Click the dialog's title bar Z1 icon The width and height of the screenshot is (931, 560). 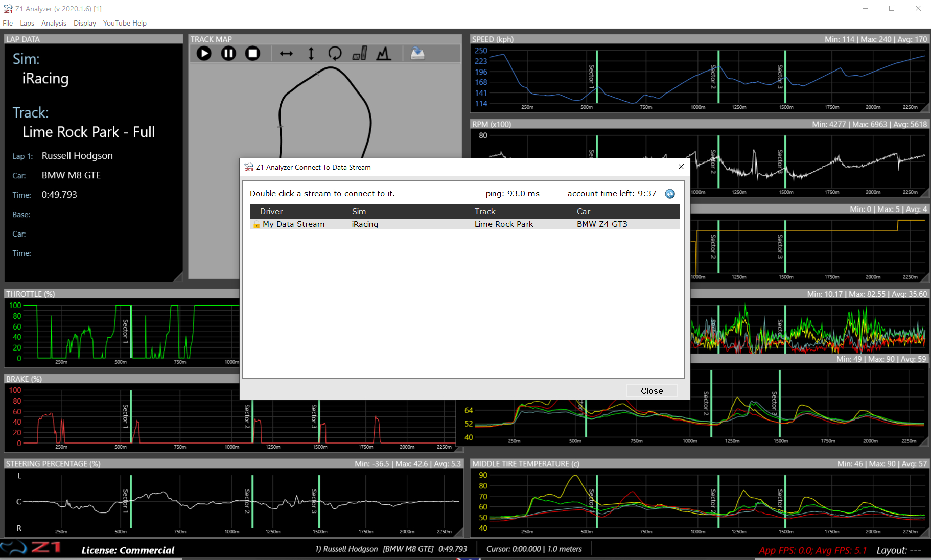pos(249,167)
